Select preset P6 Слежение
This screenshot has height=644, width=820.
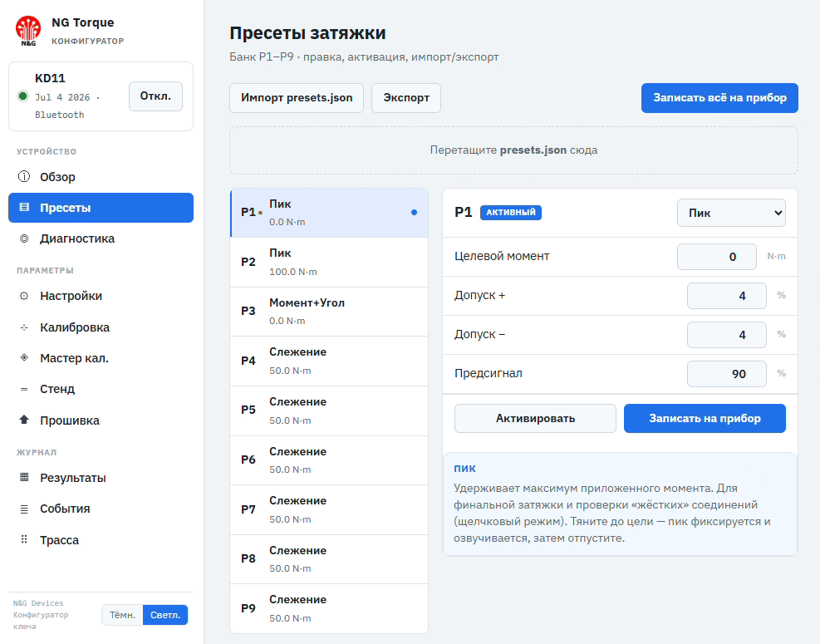[330, 460]
